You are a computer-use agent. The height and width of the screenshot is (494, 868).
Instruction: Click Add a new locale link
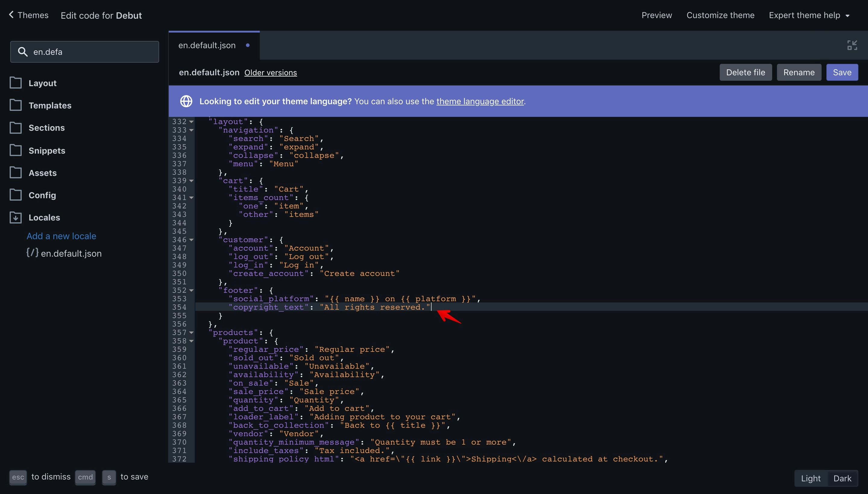click(x=61, y=236)
